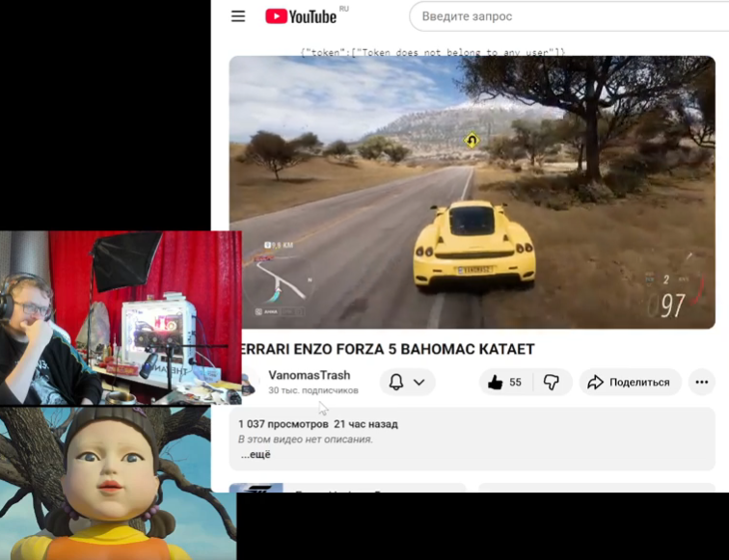Image resolution: width=729 pixels, height=560 pixels.
Task: Click the "30 тыс. подписчиков" text
Action: click(313, 390)
